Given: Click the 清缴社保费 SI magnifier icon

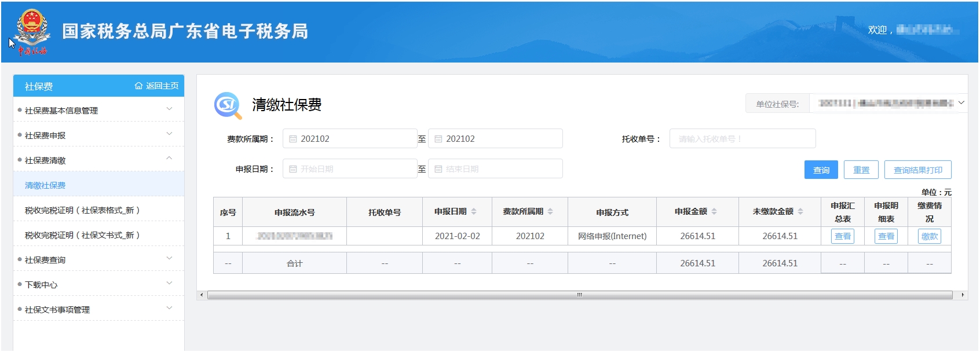Looking at the screenshot, I should click(x=228, y=105).
